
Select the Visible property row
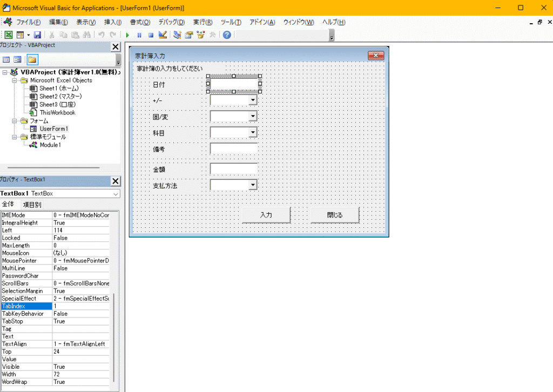click(56, 367)
